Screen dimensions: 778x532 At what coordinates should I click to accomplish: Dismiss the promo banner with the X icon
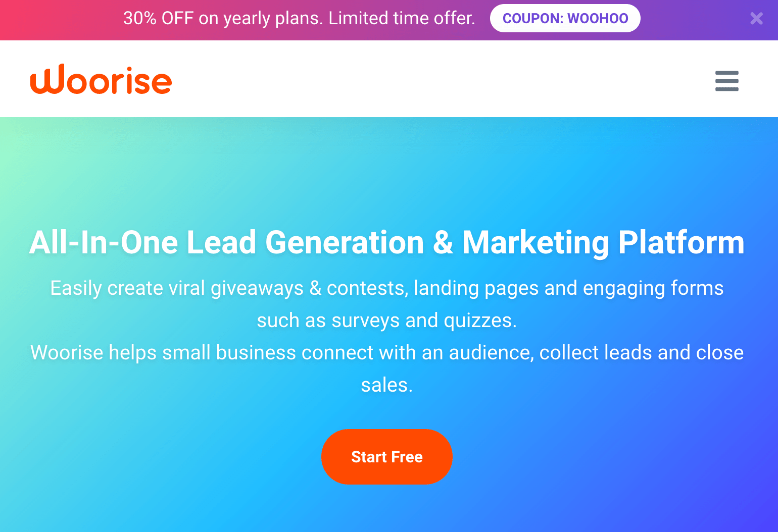pyautogui.click(x=756, y=19)
